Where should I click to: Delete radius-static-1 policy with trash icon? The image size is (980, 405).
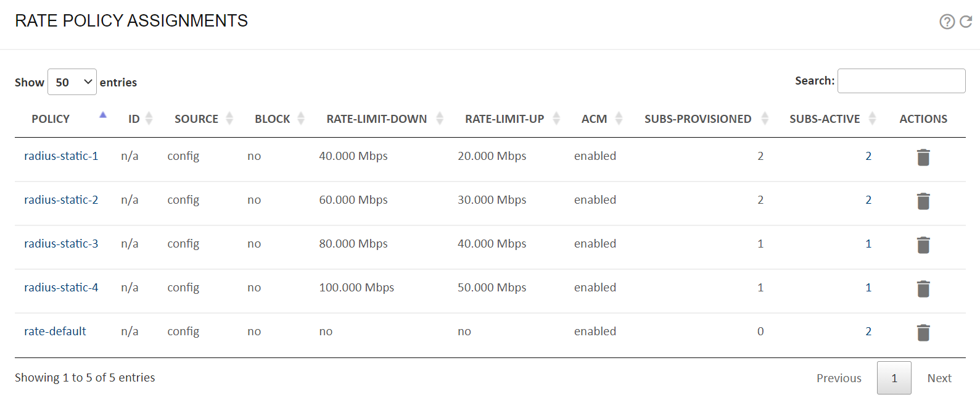[923, 157]
